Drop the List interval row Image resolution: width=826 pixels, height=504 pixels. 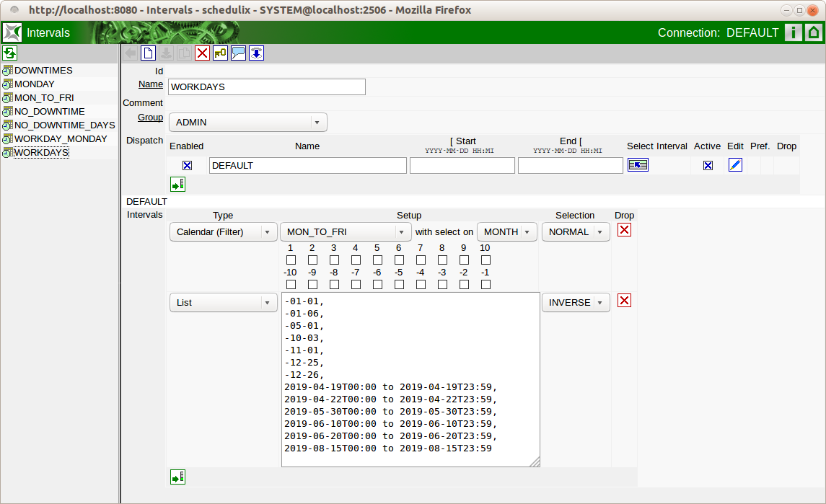(x=624, y=301)
